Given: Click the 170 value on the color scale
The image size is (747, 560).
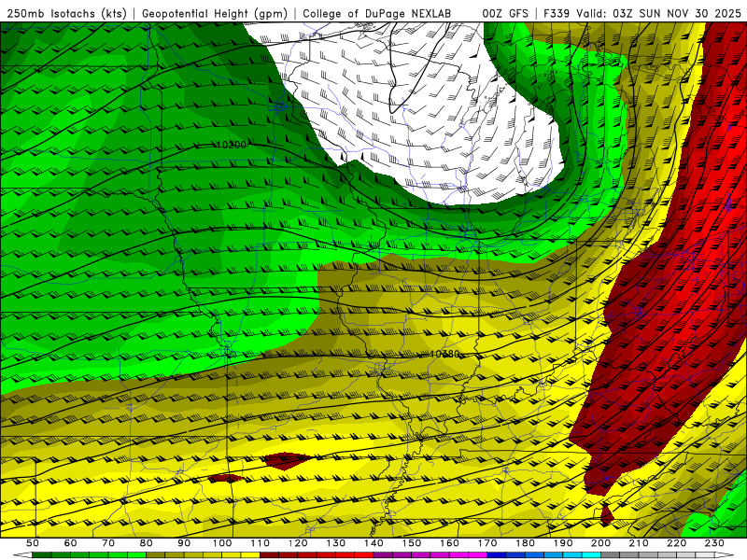Looking at the screenshot, I should pyautogui.click(x=487, y=543).
